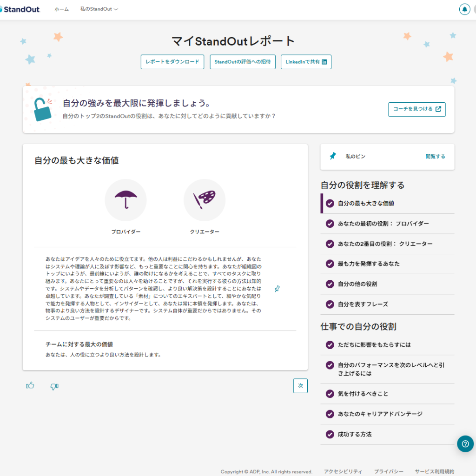Open プライバシー footer link
The image size is (476, 476).
point(389,471)
